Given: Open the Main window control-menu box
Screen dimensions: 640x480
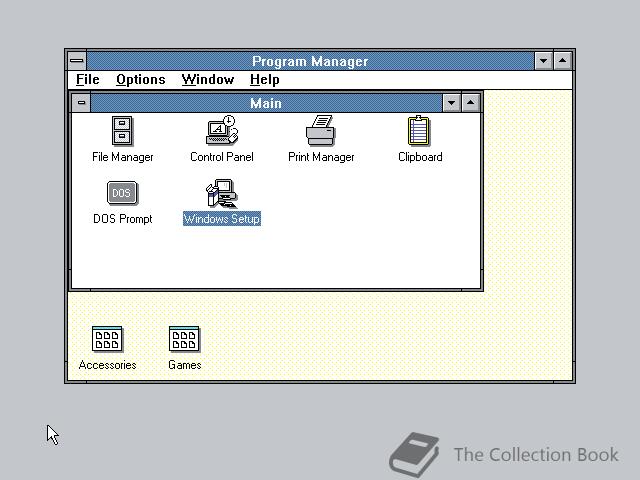Looking at the screenshot, I should click(81, 102).
